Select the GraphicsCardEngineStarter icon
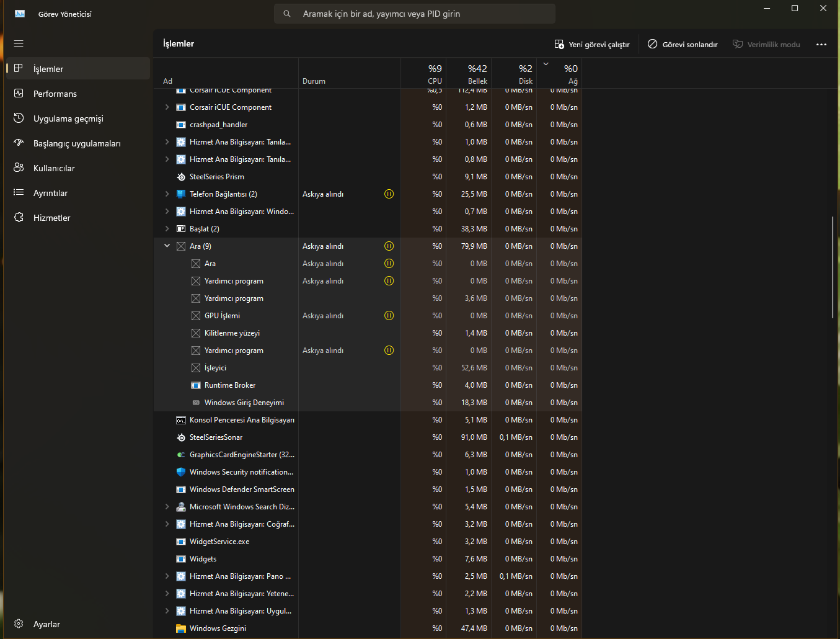The width and height of the screenshot is (840, 639). [x=181, y=455]
